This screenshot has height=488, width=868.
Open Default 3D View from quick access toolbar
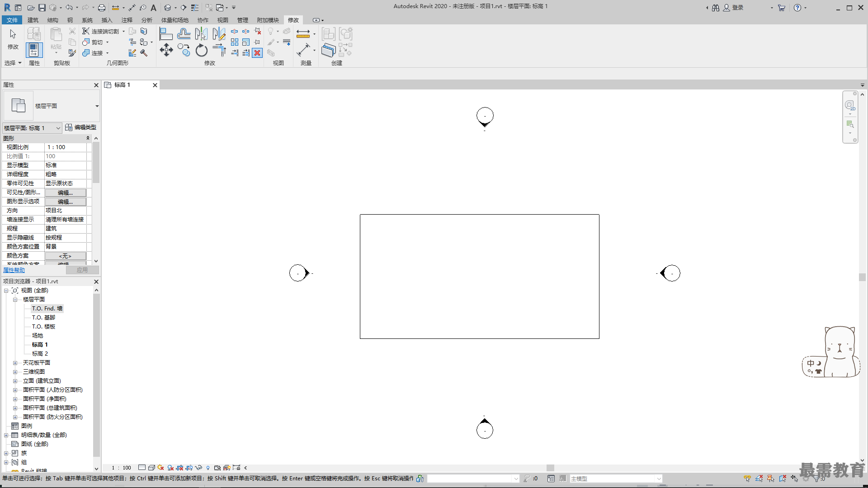(x=168, y=8)
